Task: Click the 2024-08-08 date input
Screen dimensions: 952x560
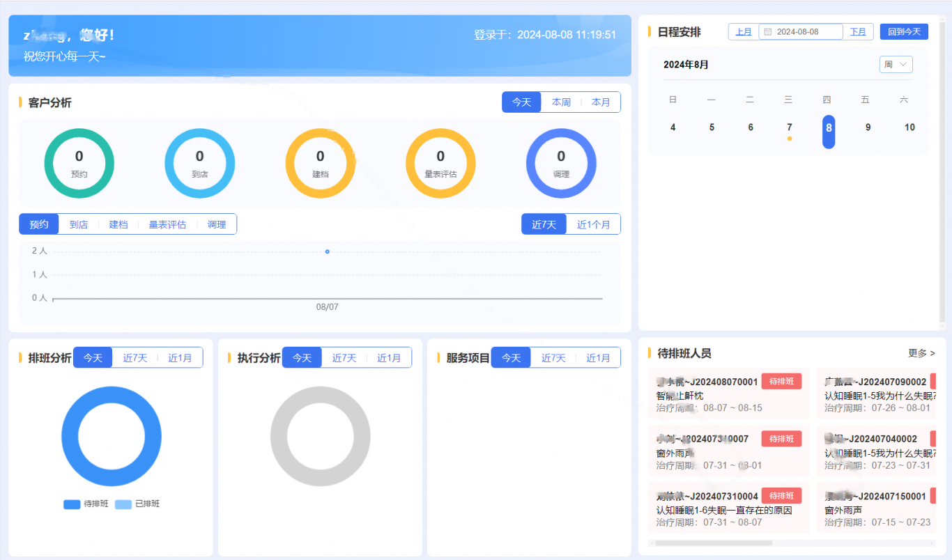Action: [x=801, y=32]
